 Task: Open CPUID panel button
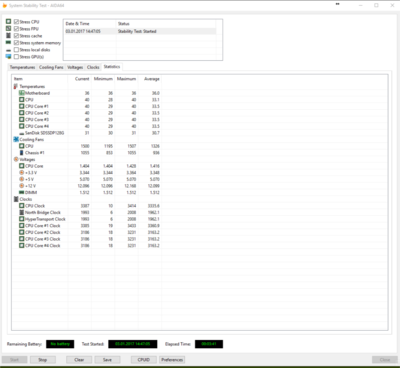[144, 360]
